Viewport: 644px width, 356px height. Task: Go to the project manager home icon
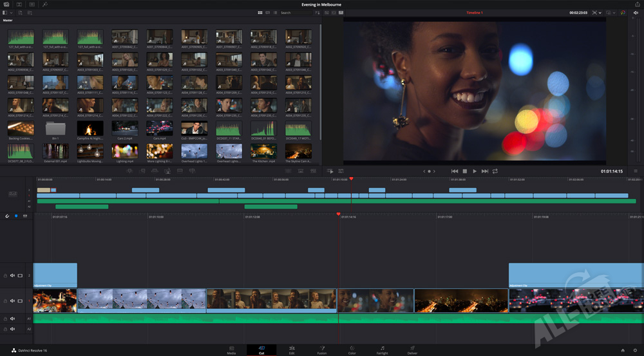(623, 350)
